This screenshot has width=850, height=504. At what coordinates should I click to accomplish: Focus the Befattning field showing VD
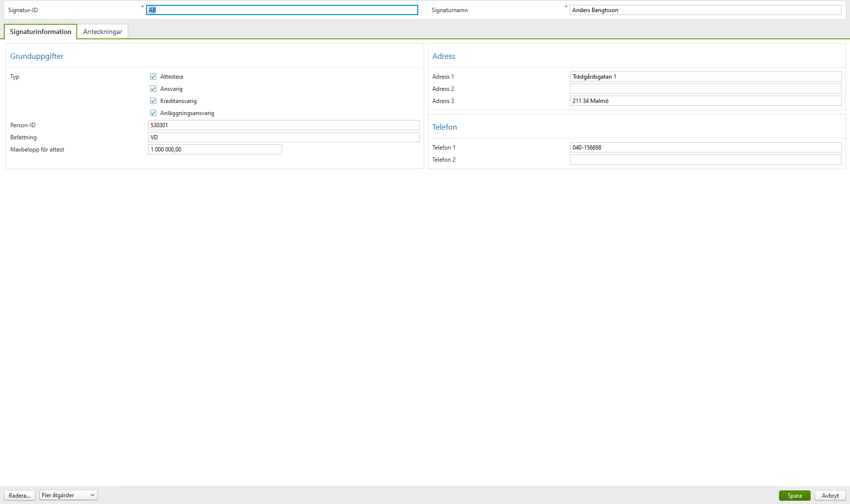coord(283,137)
